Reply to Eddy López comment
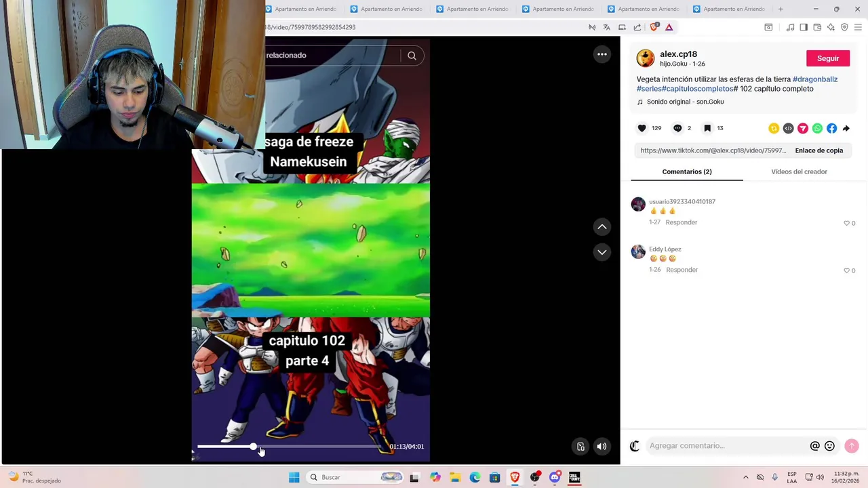The height and width of the screenshot is (488, 868). [x=682, y=270]
